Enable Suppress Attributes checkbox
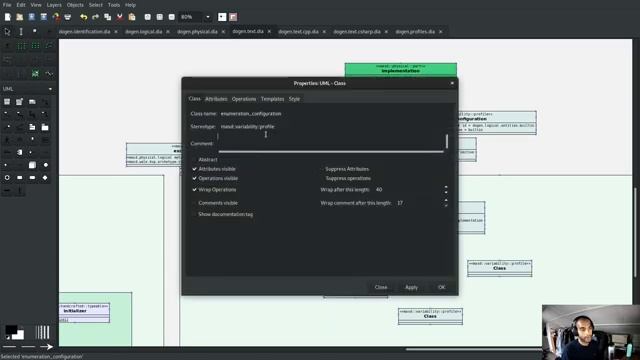 pos(322,169)
